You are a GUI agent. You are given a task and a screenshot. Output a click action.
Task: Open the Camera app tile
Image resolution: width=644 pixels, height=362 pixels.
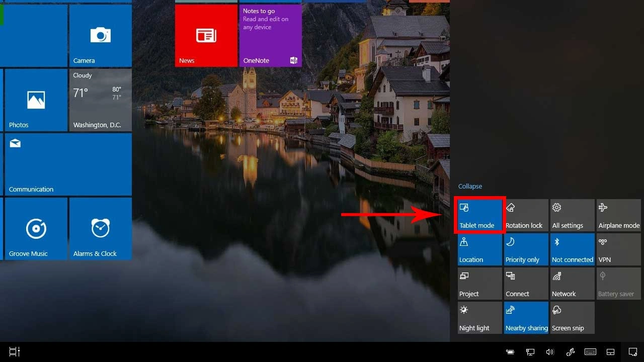pos(100,35)
